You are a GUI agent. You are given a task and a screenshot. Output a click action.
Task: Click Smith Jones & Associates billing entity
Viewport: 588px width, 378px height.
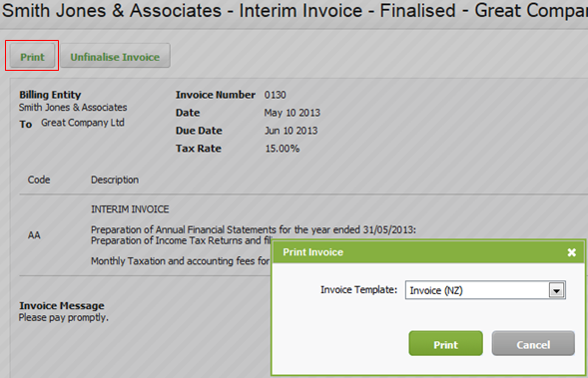(x=73, y=108)
